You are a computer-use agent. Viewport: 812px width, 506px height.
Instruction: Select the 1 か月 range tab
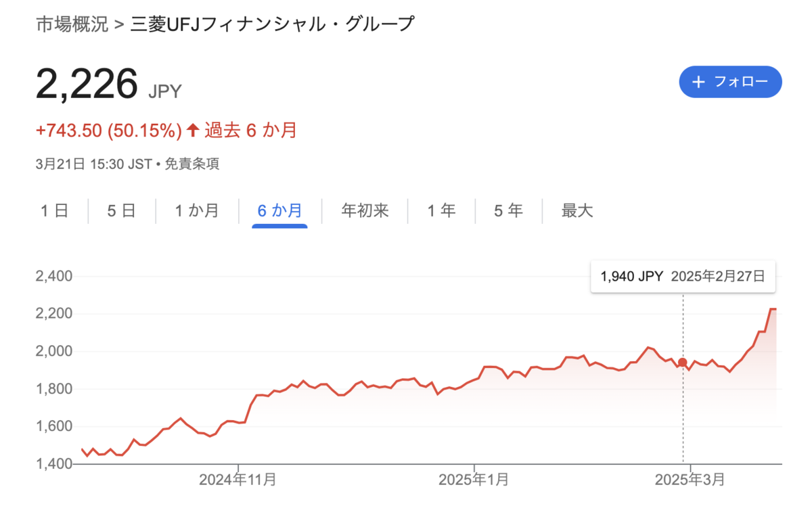point(197,210)
